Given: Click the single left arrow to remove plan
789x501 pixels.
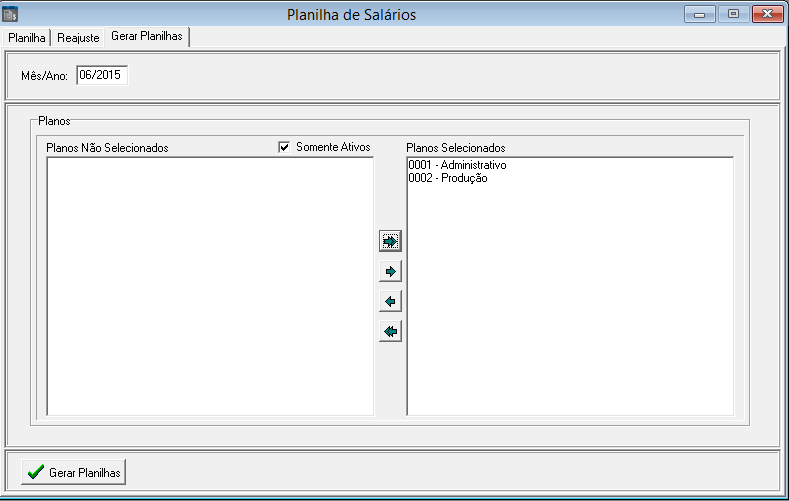Looking at the screenshot, I should (x=390, y=301).
